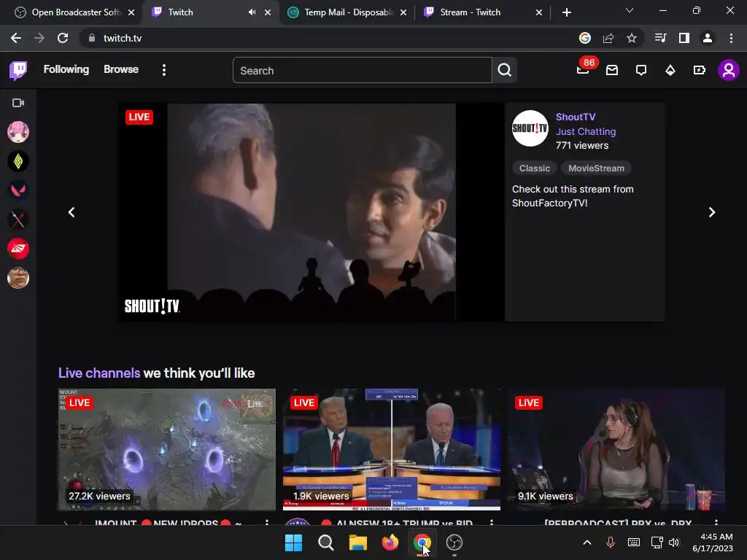Open File Explorer from taskbar

point(357,542)
